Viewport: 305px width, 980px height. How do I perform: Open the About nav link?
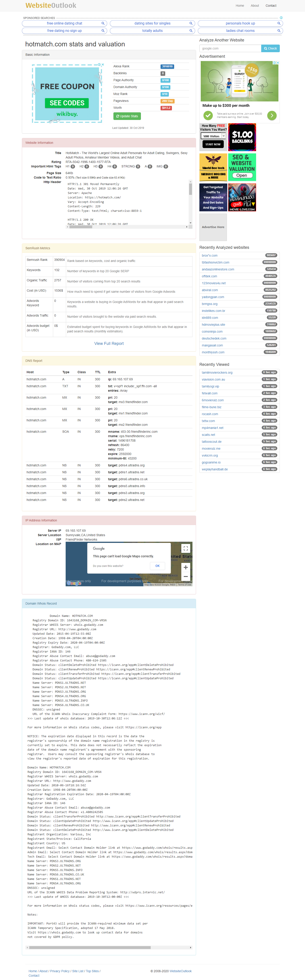[x=255, y=6]
